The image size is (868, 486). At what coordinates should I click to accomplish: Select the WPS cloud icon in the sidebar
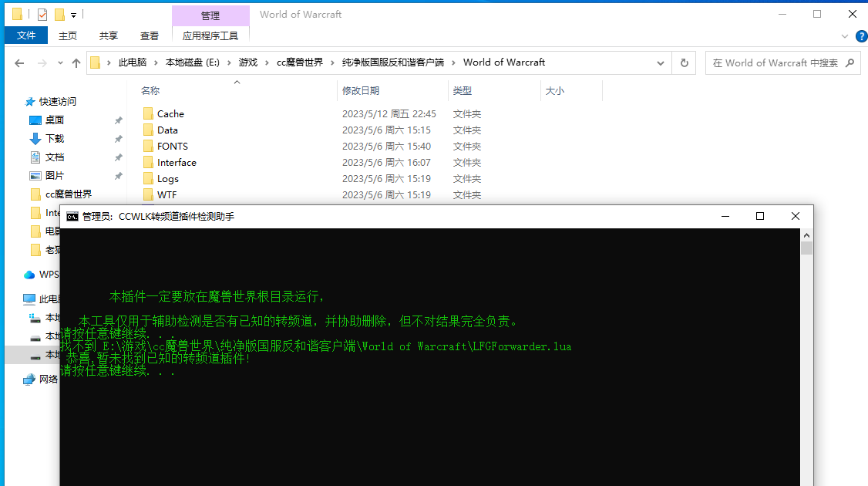[29, 274]
